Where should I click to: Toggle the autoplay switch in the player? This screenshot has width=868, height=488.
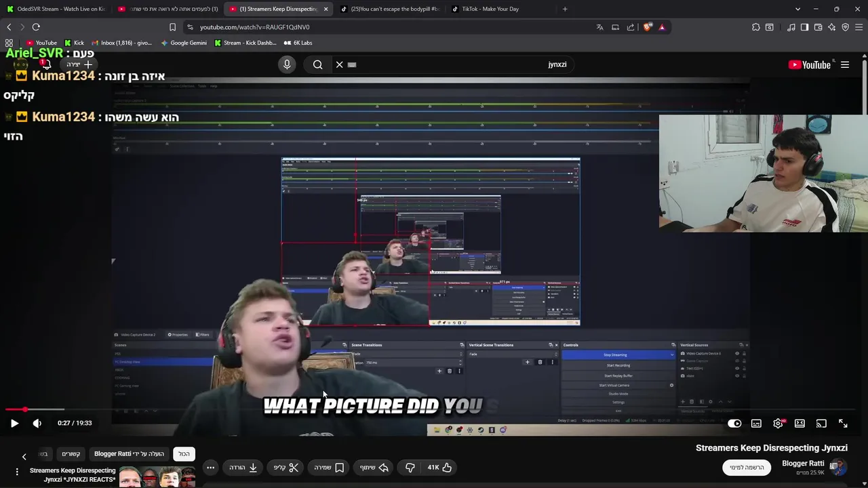(x=734, y=423)
